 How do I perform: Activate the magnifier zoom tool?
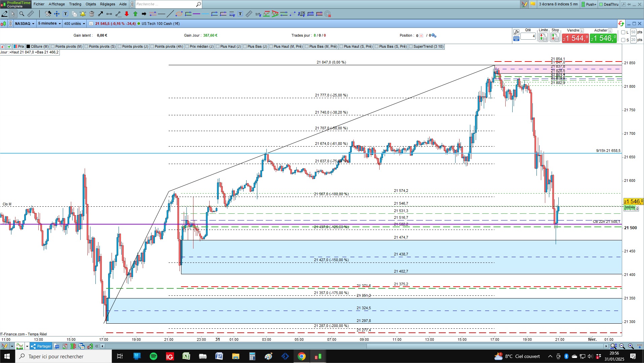tap(22, 14)
